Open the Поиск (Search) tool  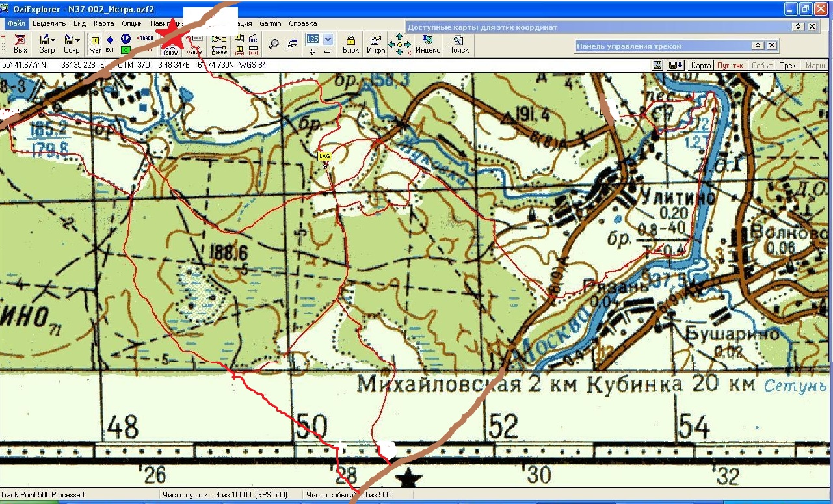tap(458, 44)
